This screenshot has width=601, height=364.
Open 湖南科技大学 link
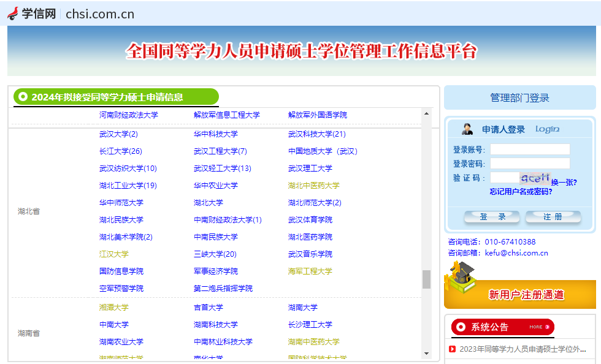tap(216, 325)
